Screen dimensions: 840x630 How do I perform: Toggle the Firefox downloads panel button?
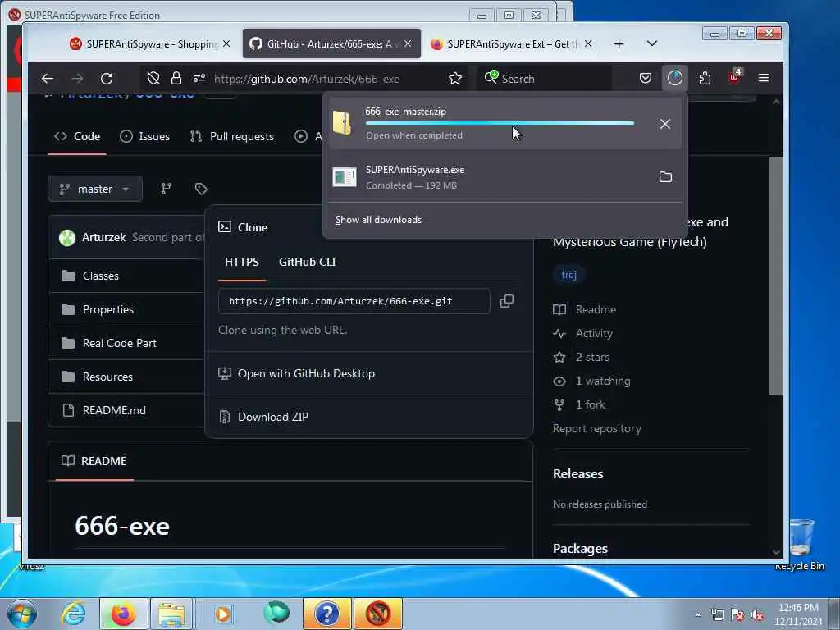(x=674, y=79)
